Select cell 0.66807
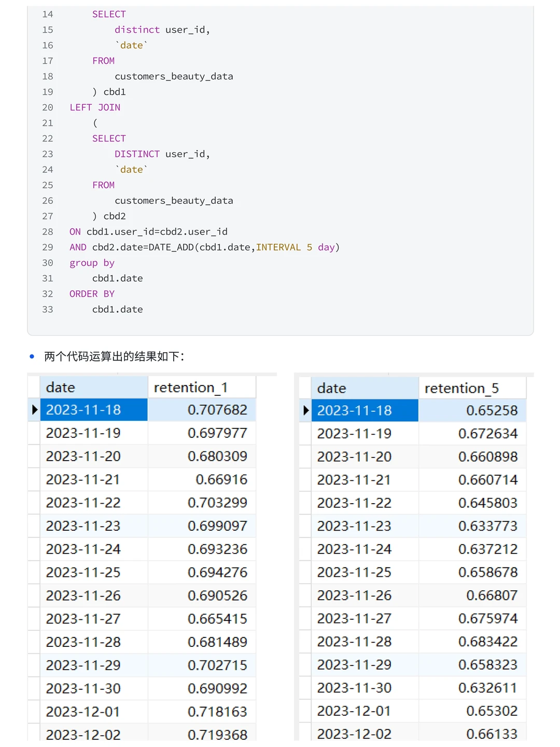 pyautogui.click(x=472, y=595)
